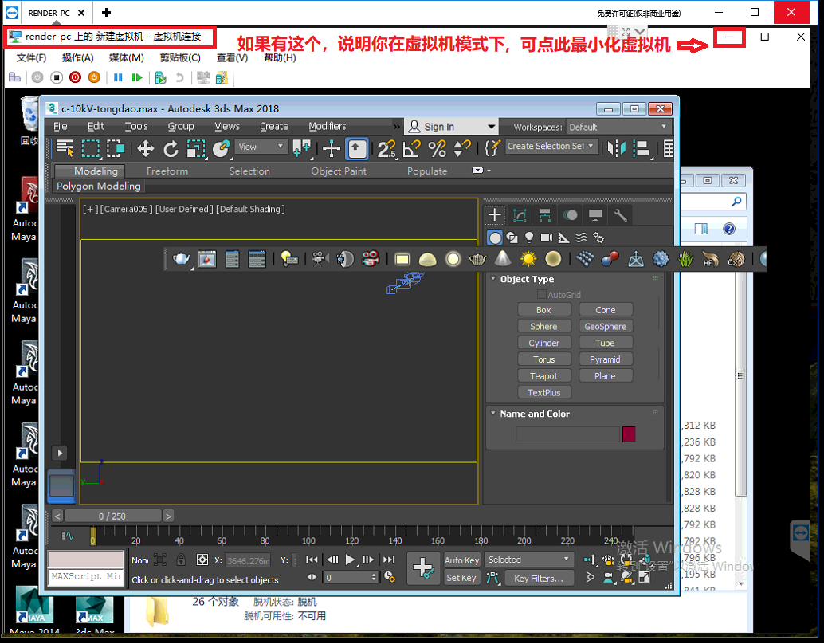Click the Mirror tool icon
The height and width of the screenshot is (644, 824).
click(x=617, y=149)
